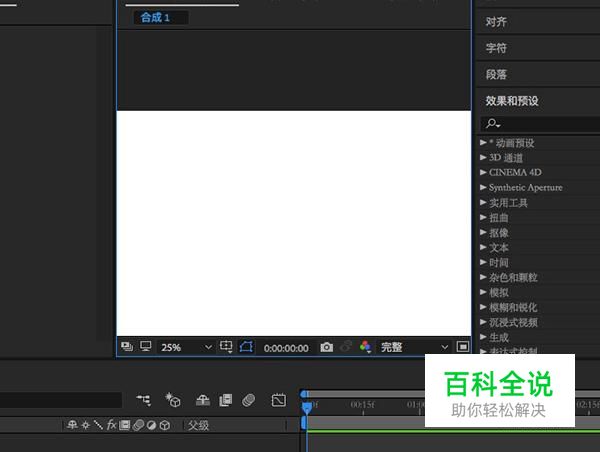Click the Motion Blur column header icon

[x=138, y=425]
